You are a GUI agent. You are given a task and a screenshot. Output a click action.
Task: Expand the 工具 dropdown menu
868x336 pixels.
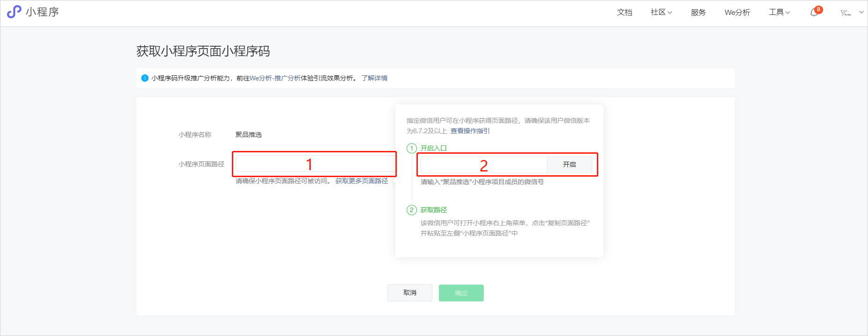point(779,13)
